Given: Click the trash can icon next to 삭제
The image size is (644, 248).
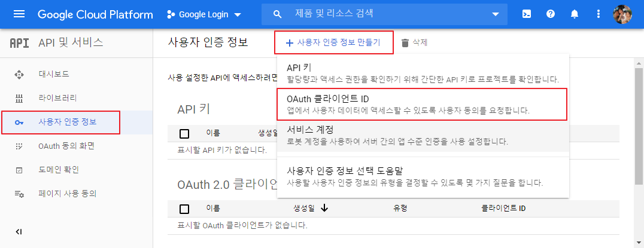Looking at the screenshot, I should pyautogui.click(x=405, y=42).
